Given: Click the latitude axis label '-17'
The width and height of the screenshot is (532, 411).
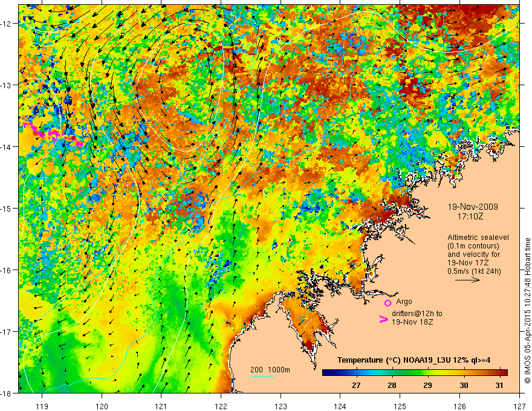Looking at the screenshot, I should pos(6,332).
